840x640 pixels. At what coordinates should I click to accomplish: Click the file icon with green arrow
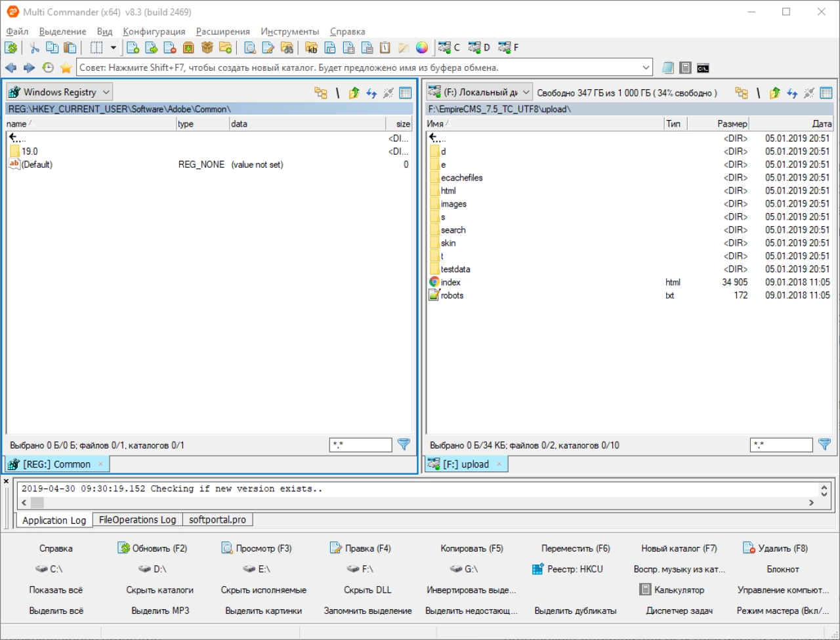click(151, 47)
